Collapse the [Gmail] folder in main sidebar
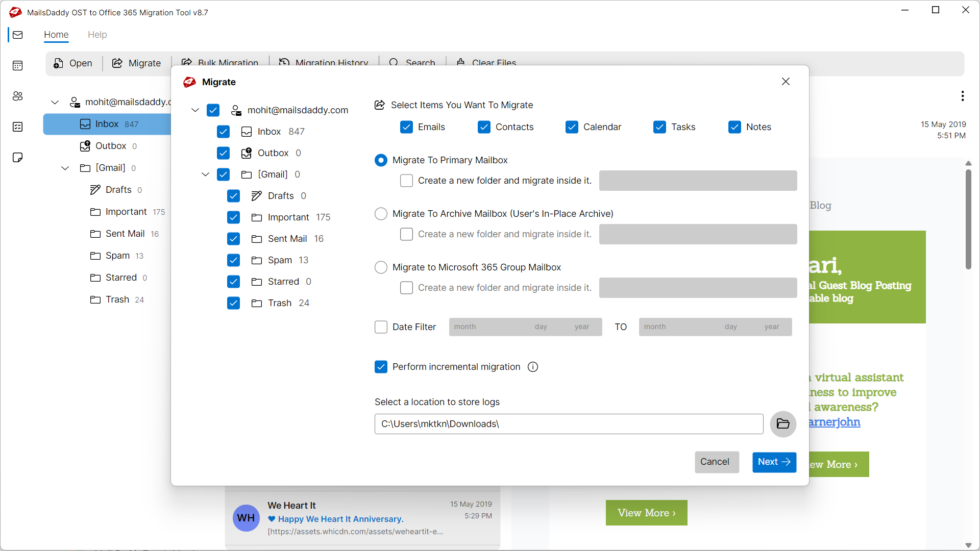 point(65,168)
